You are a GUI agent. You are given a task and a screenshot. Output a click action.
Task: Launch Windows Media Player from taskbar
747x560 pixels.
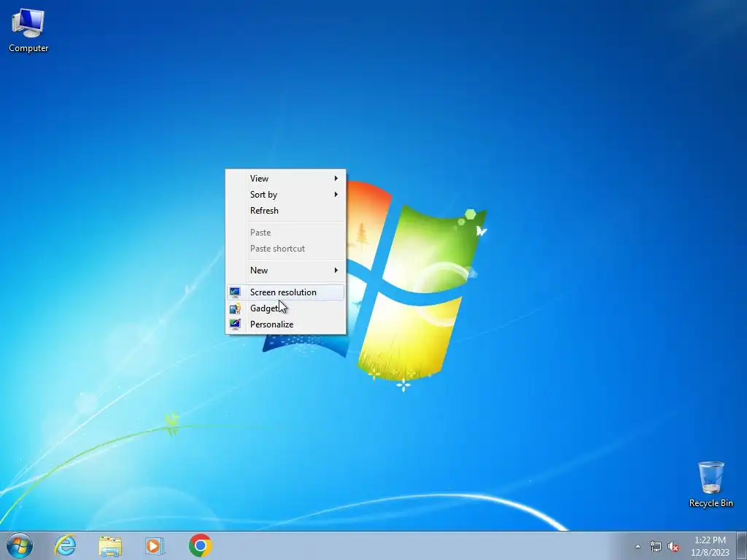pos(155,545)
